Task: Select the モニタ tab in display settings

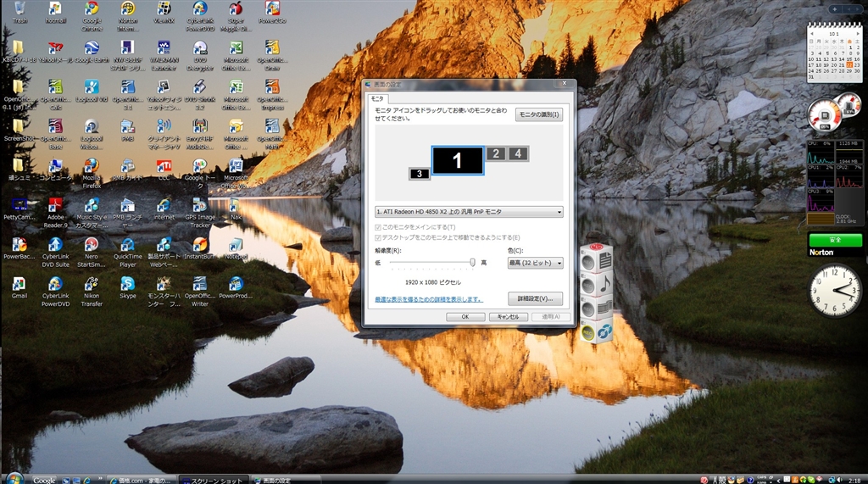Action: pos(377,98)
